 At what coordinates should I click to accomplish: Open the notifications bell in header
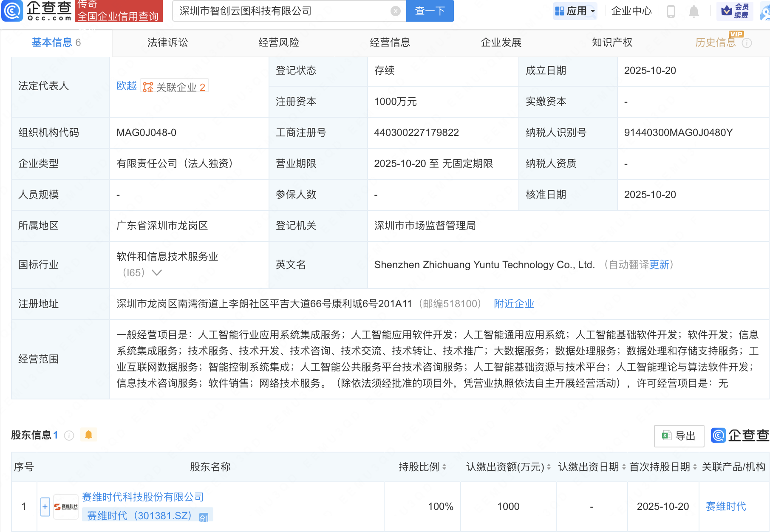pyautogui.click(x=694, y=11)
